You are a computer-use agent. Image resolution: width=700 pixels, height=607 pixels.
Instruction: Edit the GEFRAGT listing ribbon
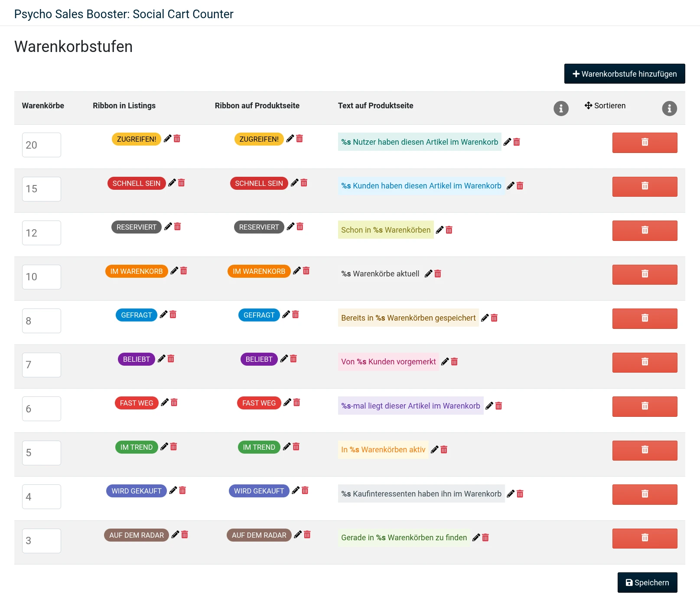point(163,315)
